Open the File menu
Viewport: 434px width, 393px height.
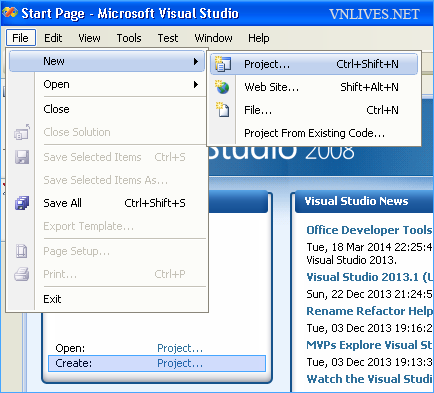[20, 38]
